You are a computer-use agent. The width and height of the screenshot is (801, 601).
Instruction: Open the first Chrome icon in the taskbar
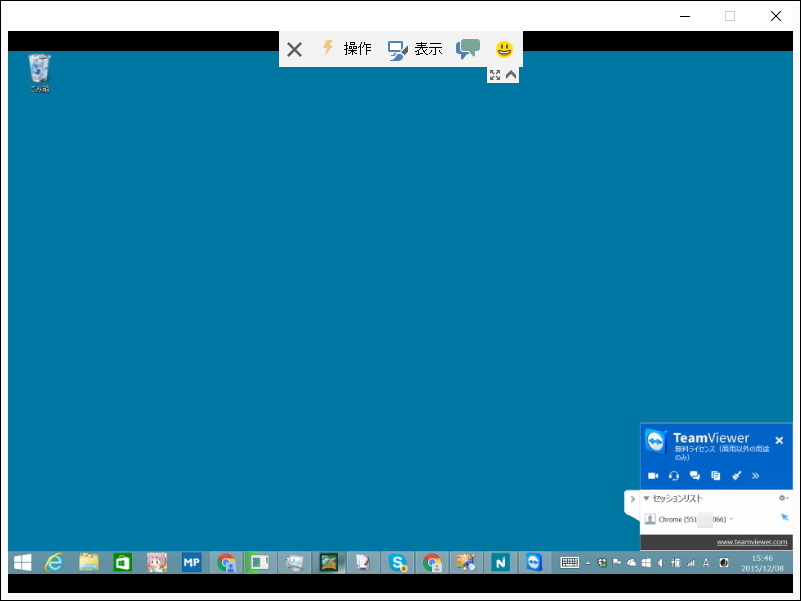coord(226,563)
